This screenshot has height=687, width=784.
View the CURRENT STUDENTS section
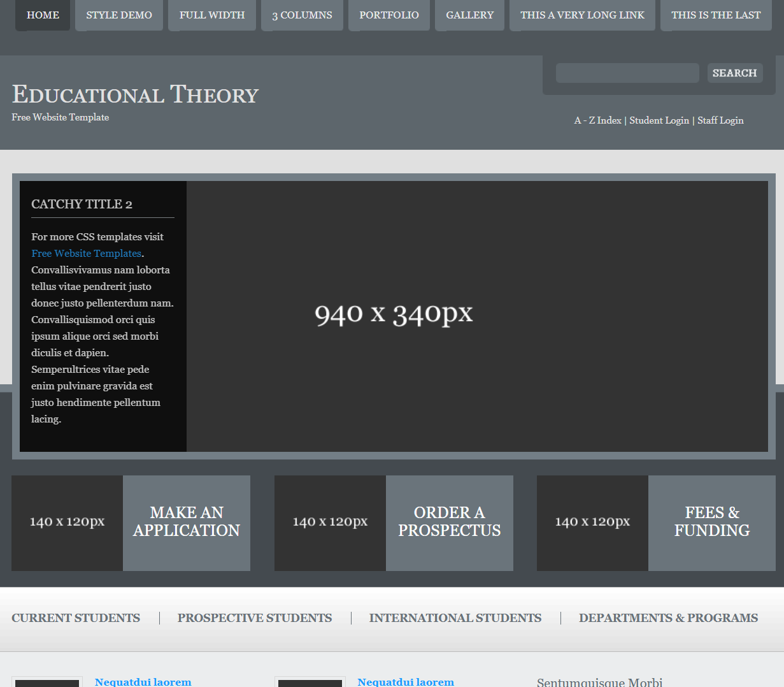click(x=76, y=618)
